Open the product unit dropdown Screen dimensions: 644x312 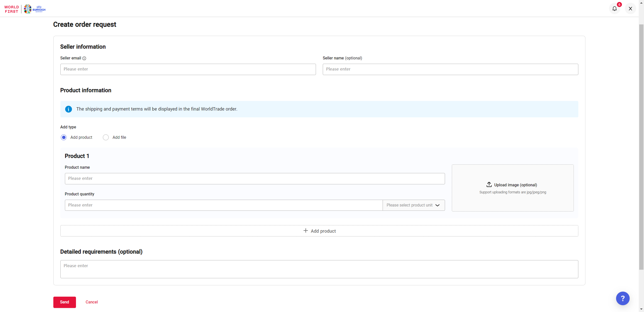click(410, 205)
